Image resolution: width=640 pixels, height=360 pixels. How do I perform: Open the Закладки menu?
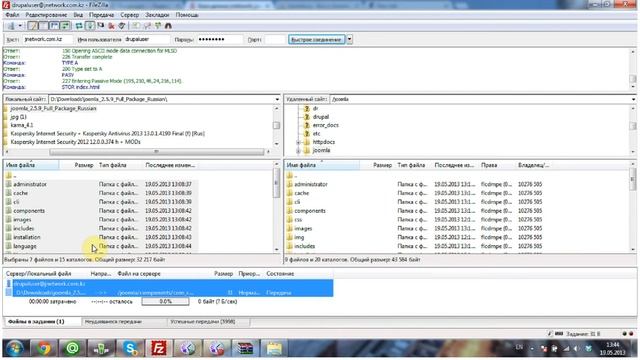click(x=157, y=15)
